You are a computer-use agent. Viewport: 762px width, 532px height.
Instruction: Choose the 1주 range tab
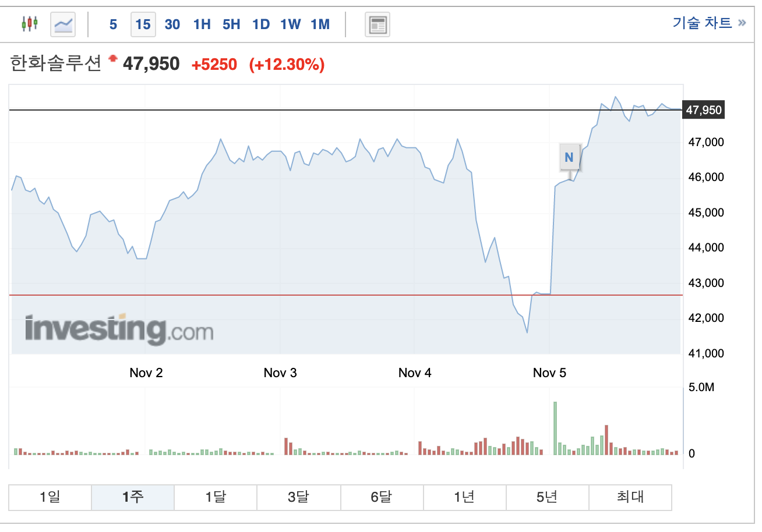click(x=133, y=497)
